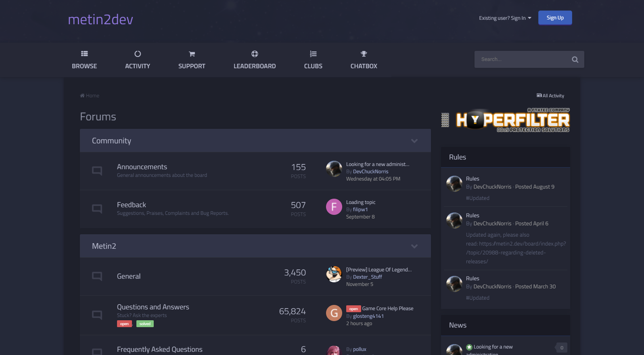Image resolution: width=644 pixels, height=355 pixels.
Task: Open Rules post dated March 30
Action: (x=473, y=278)
